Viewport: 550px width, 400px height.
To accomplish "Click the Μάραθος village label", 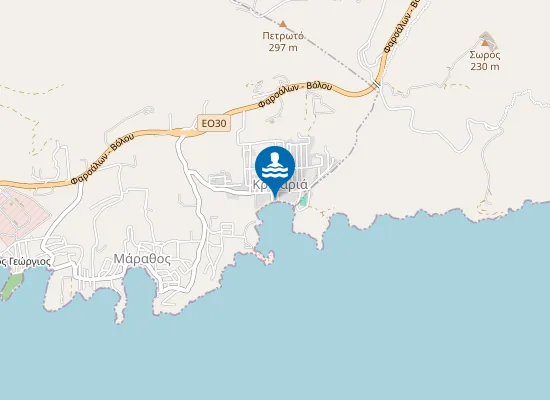I will 142,259.
